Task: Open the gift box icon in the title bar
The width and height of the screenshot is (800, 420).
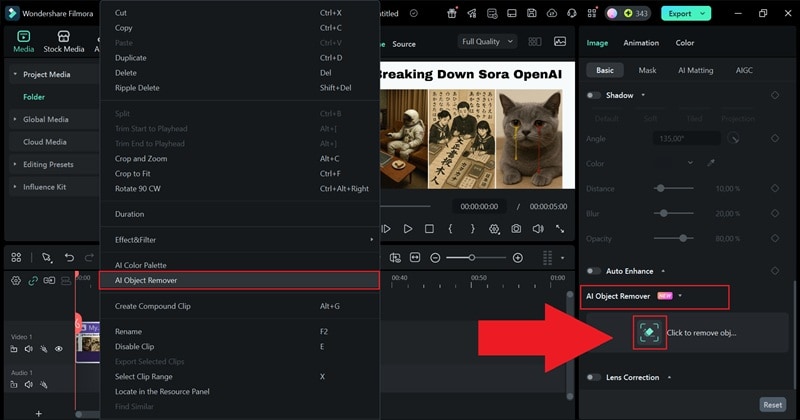Action: point(452,13)
